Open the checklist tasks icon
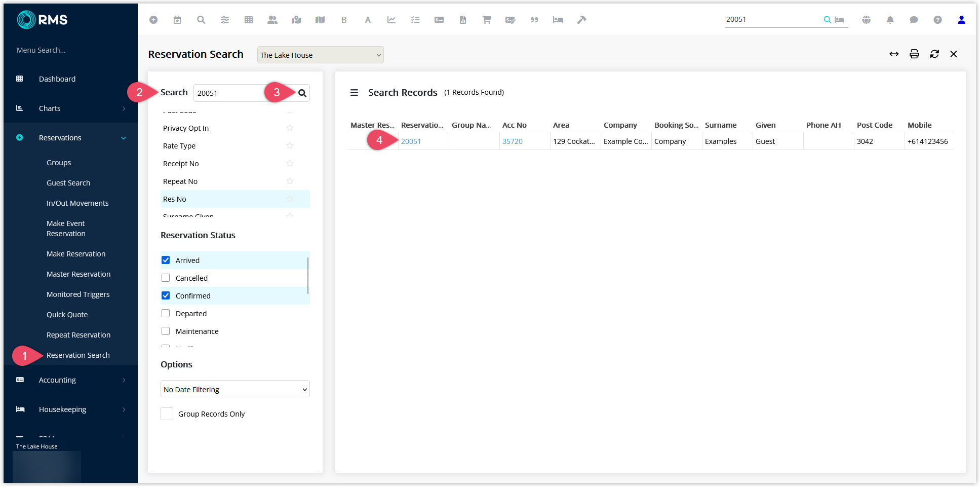 pos(415,20)
